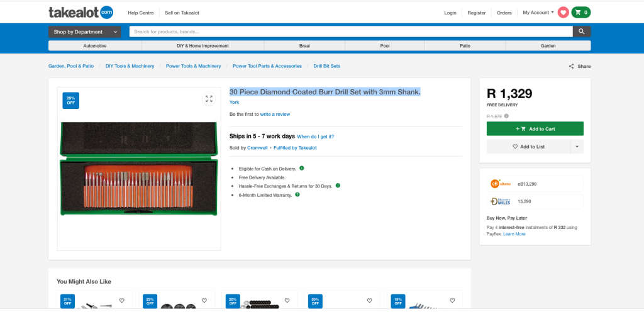Select the DIY & Home Improvement tab

(x=203, y=46)
